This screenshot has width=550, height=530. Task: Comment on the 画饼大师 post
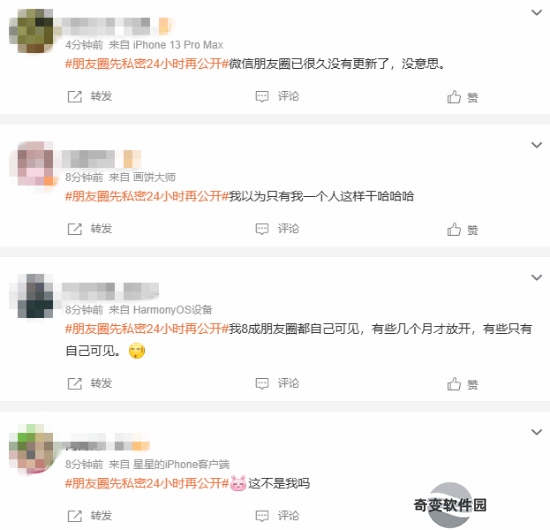coord(277,229)
